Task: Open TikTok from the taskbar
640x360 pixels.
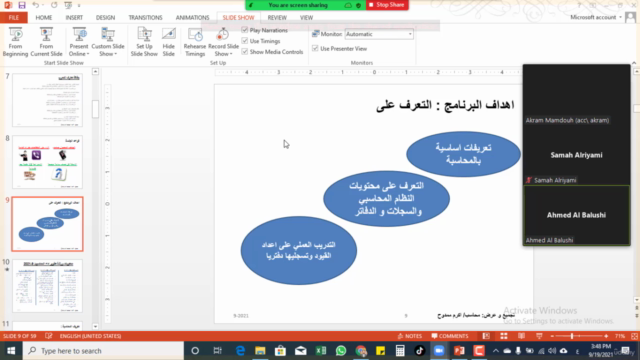Action: (419, 351)
